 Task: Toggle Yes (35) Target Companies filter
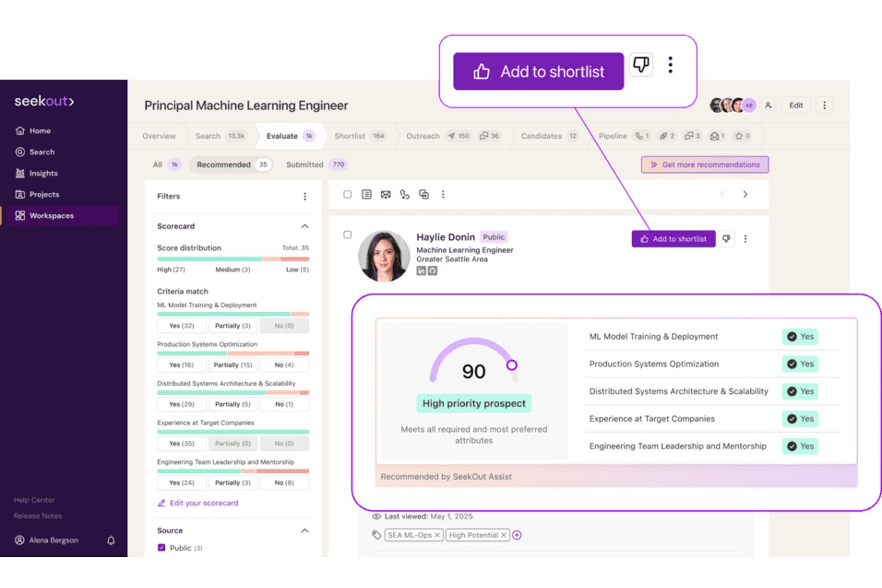[182, 443]
